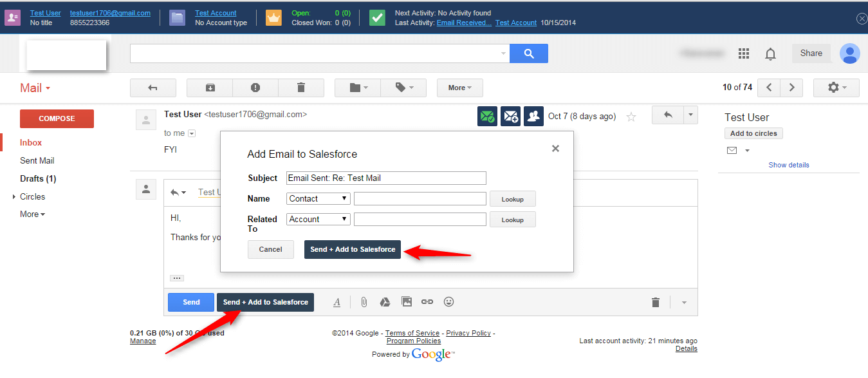868x378 pixels.
Task: Insert files using Google Drive icon
Action: (x=385, y=301)
